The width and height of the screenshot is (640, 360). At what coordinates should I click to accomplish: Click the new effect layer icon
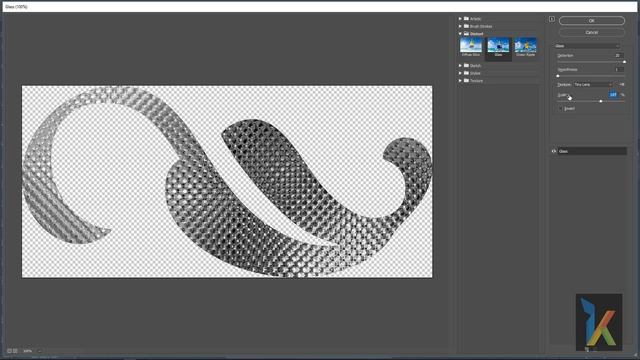(587, 349)
